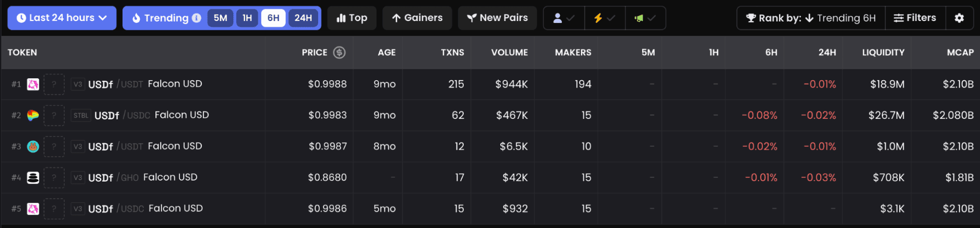The height and width of the screenshot is (228, 980).
Task: Open the Filters panel
Action: pos(915,18)
